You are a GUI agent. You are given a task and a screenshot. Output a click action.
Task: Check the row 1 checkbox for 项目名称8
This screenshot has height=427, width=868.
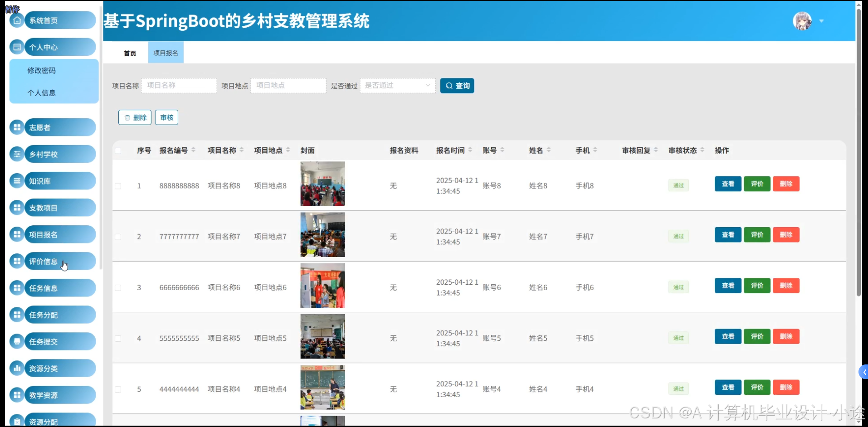[118, 186]
